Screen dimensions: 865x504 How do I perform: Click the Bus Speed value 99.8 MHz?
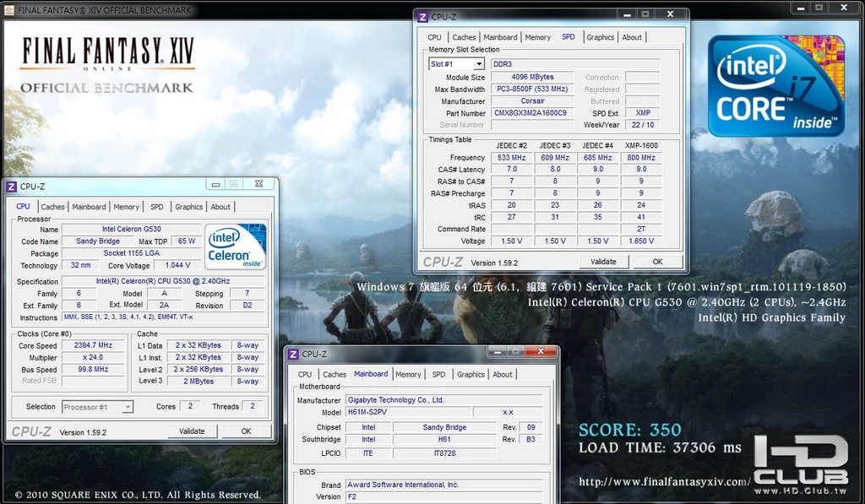tap(93, 370)
